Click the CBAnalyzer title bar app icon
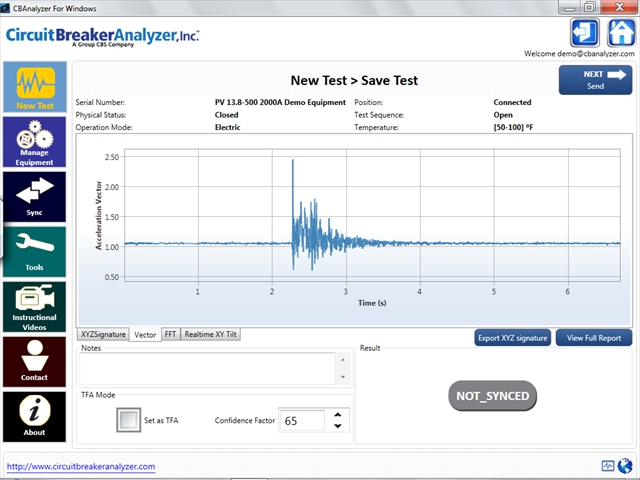This screenshot has width=640, height=480. click(5, 8)
